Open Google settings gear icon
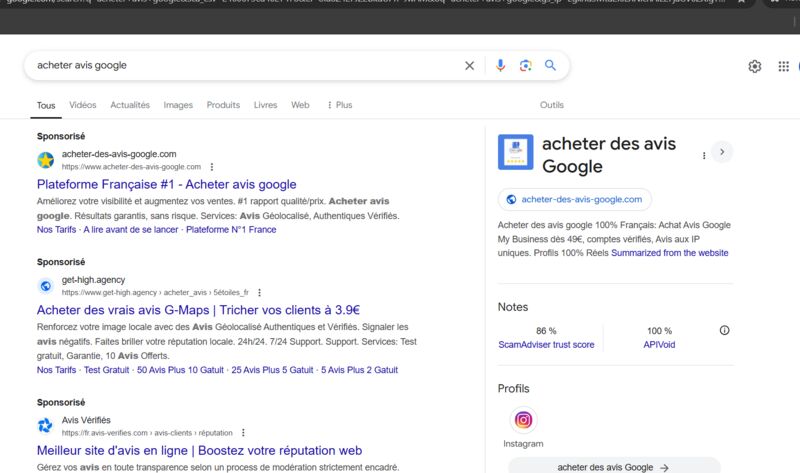This screenshot has width=800, height=473. click(x=755, y=66)
